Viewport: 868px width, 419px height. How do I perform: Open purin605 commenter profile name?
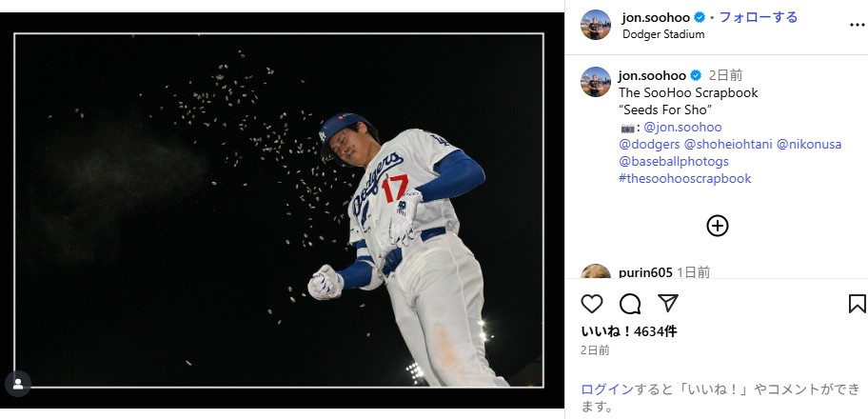point(645,272)
